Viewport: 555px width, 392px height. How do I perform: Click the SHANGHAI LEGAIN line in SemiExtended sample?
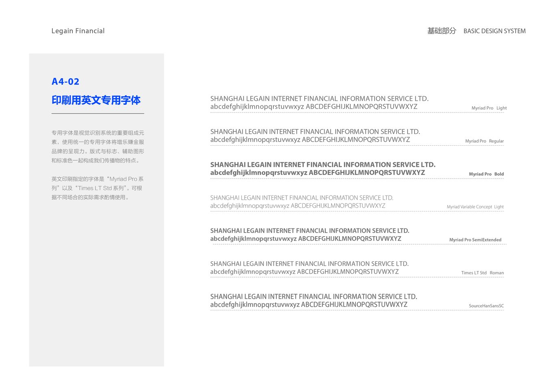310,231
